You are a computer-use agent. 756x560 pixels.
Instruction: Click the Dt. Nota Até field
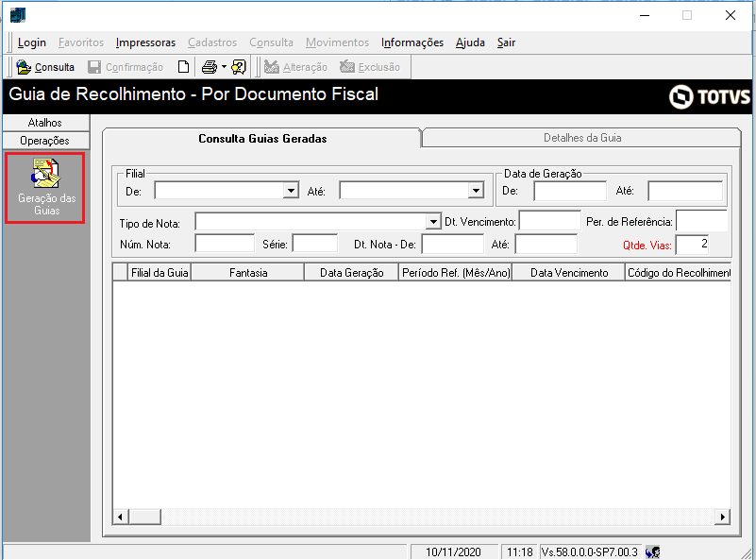[546, 244]
